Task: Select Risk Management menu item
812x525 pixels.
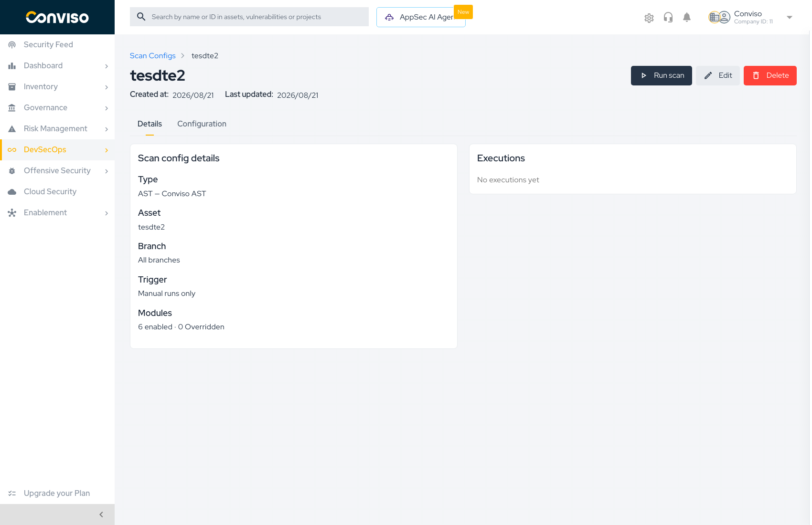Action: (57, 129)
